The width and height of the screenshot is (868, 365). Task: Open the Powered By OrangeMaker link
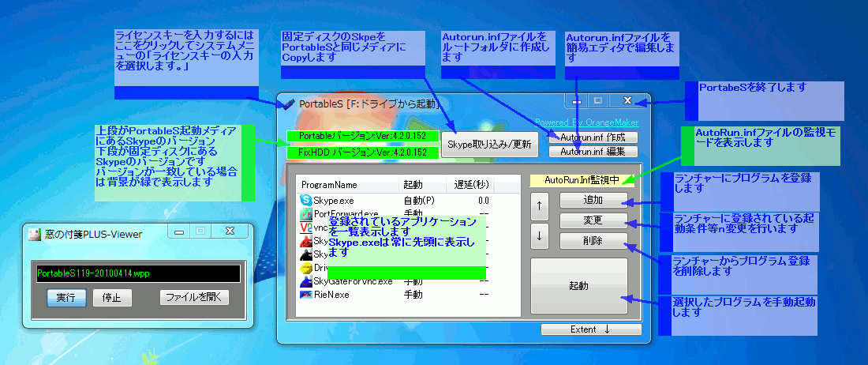click(586, 122)
